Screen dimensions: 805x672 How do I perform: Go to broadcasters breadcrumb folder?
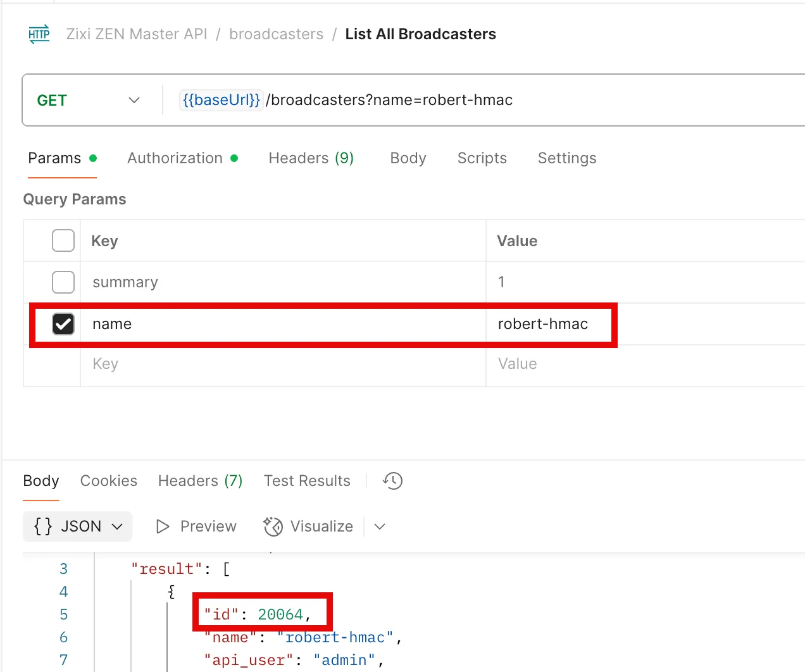click(277, 34)
